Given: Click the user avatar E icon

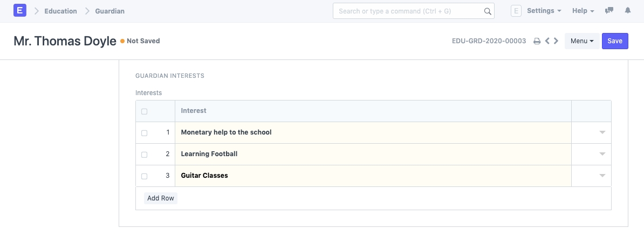Looking at the screenshot, I should pyautogui.click(x=516, y=11).
